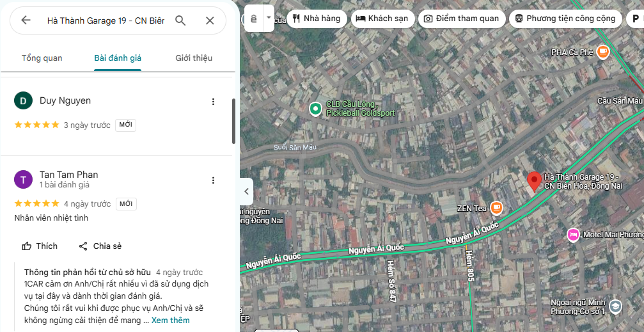
Task: Click the red Hà Thành Garage 19 pin
Action: pyautogui.click(x=534, y=181)
